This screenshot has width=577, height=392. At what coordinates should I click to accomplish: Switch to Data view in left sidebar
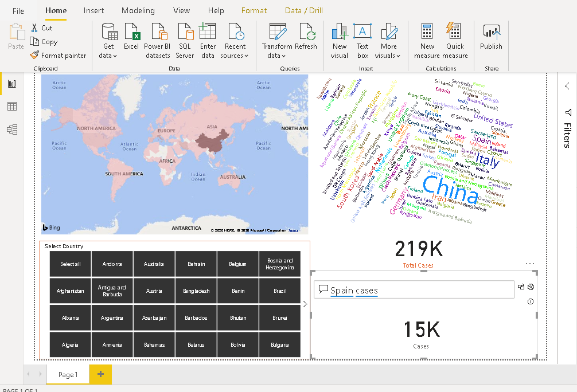pos(12,107)
